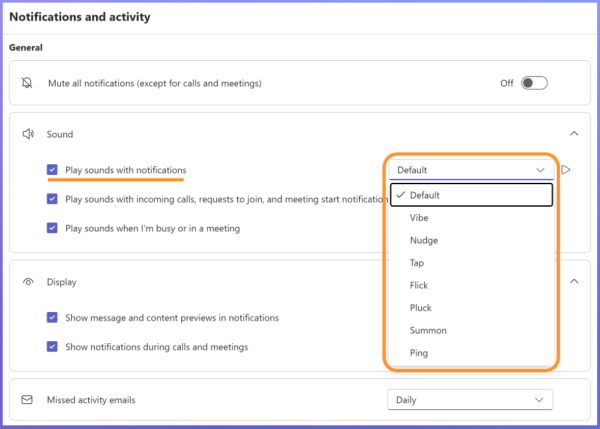The height and width of the screenshot is (429, 600).
Task: Click the Off label next to mute switch
Action: pos(507,83)
